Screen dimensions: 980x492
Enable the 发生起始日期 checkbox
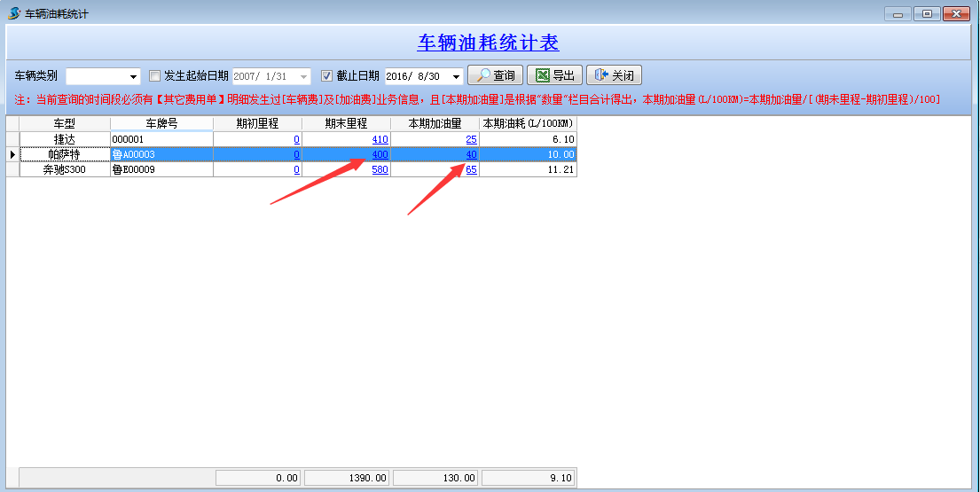tap(155, 76)
